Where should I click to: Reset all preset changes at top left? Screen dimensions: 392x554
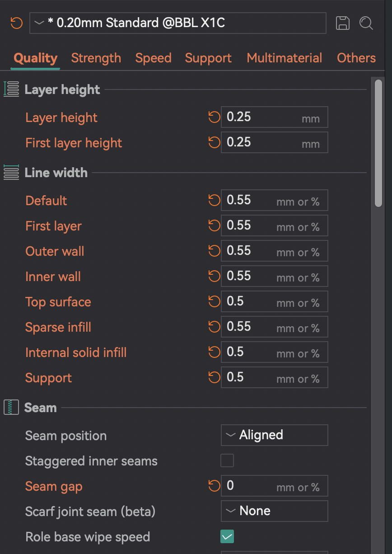pyautogui.click(x=17, y=23)
